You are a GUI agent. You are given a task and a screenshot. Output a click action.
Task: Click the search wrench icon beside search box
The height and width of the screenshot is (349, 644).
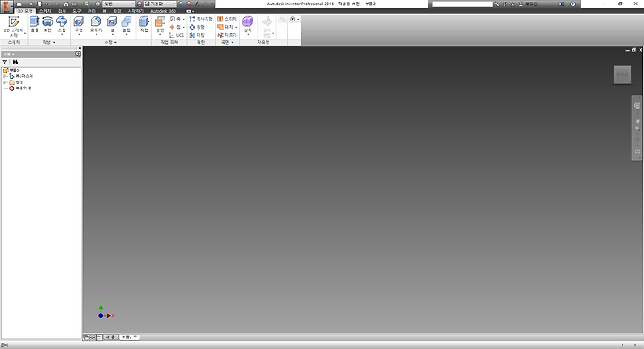tap(496, 4)
